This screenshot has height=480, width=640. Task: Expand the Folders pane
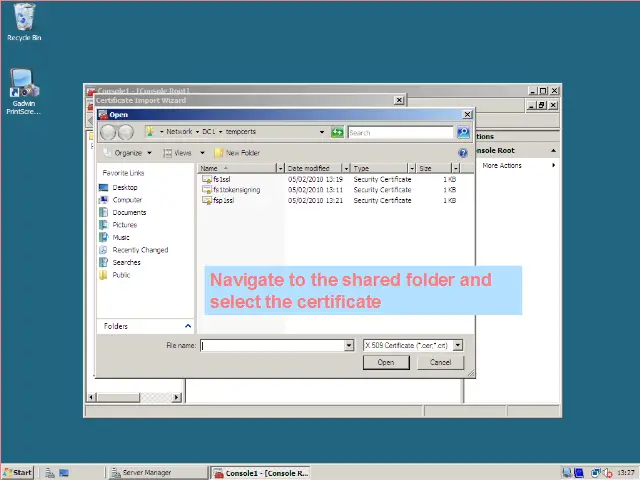(x=187, y=326)
